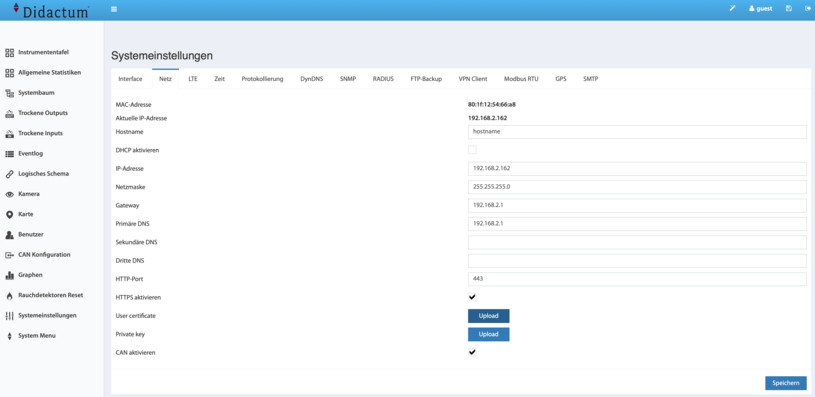The height and width of the screenshot is (397, 815).
Task: Open the Graphen bar chart icon
Action: (9, 275)
